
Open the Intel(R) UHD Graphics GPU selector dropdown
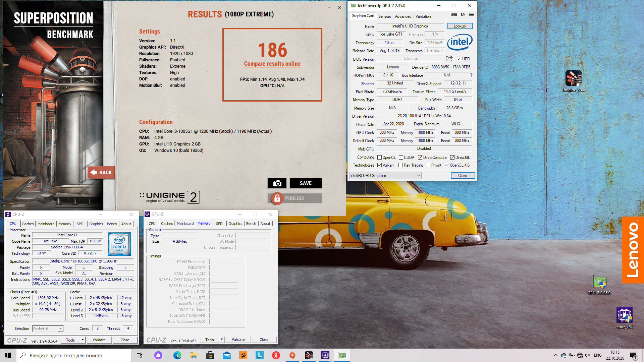[x=385, y=176]
